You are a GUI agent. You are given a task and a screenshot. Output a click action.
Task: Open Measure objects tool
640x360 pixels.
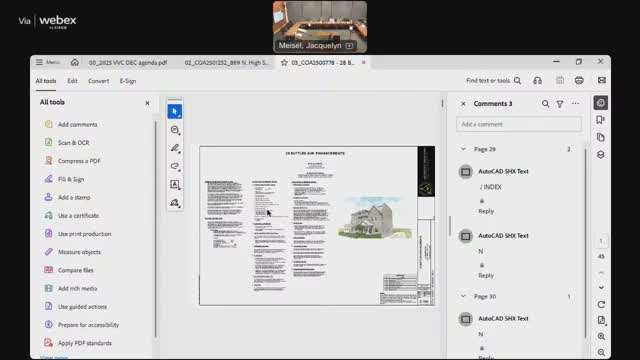point(79,252)
